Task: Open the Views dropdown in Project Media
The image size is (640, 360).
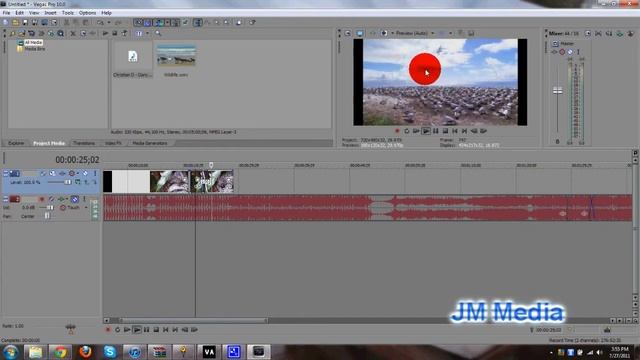Action: [147, 33]
